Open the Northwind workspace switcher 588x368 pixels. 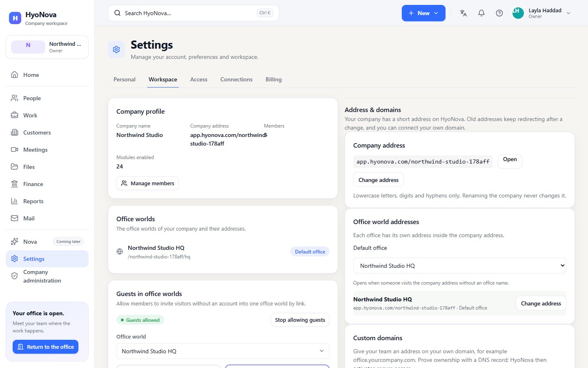[47, 47]
